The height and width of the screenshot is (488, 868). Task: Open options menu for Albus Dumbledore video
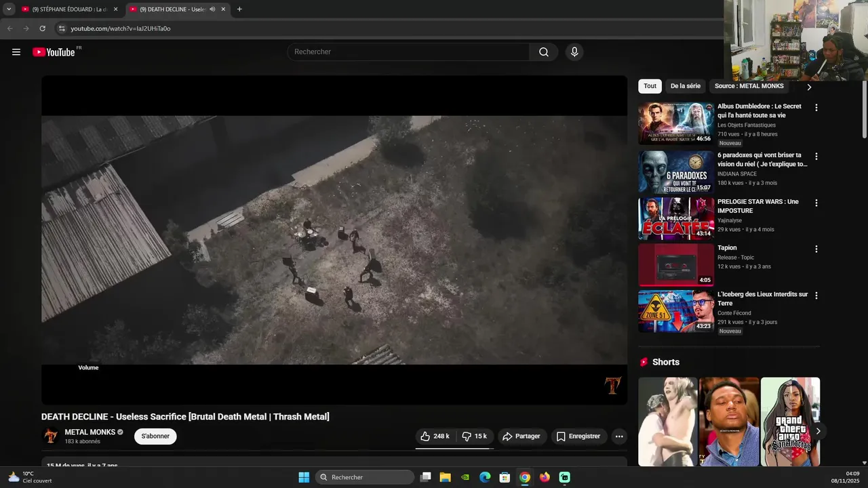(816, 108)
